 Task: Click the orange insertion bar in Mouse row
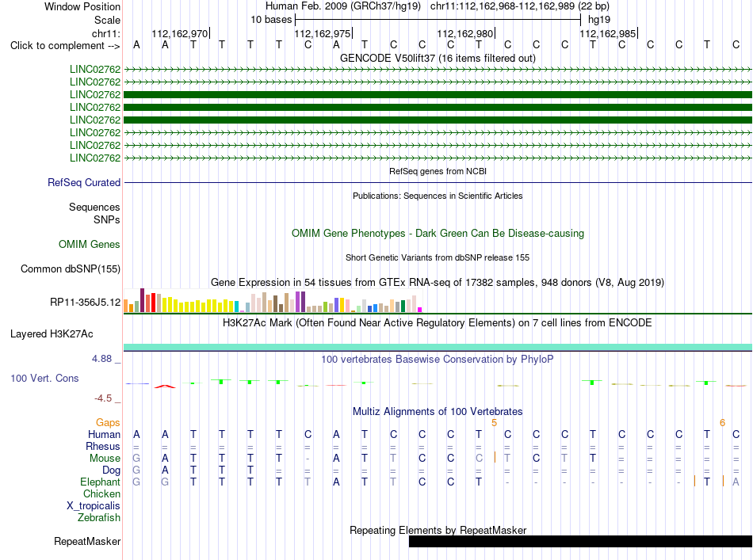click(495, 457)
